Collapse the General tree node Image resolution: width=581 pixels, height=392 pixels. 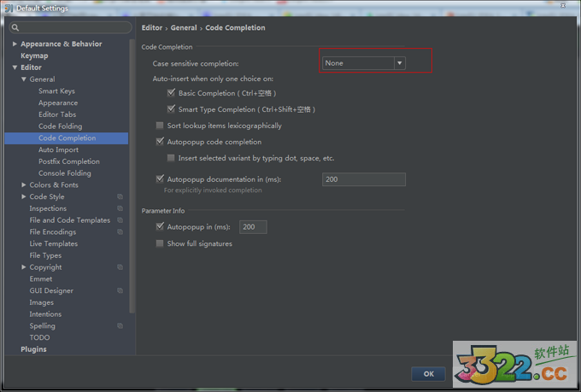[x=24, y=79]
